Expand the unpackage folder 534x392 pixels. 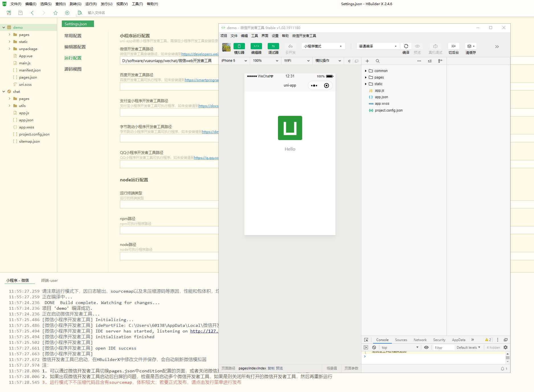tap(9, 49)
